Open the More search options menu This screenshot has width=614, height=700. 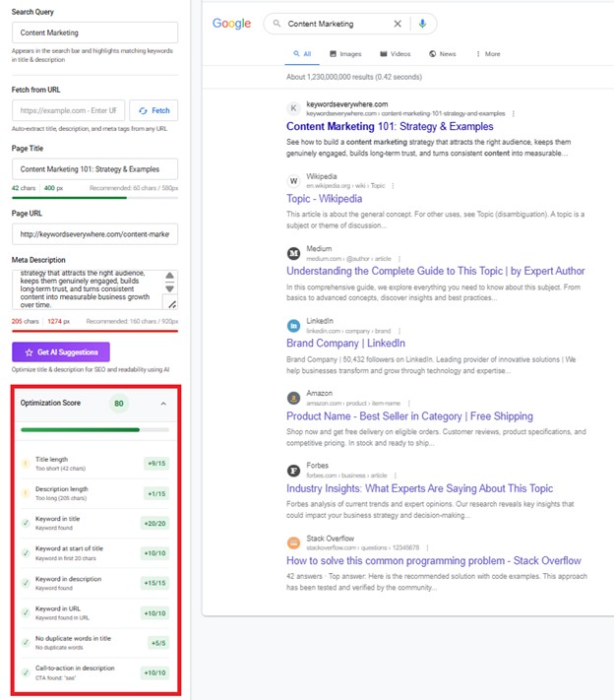click(488, 53)
